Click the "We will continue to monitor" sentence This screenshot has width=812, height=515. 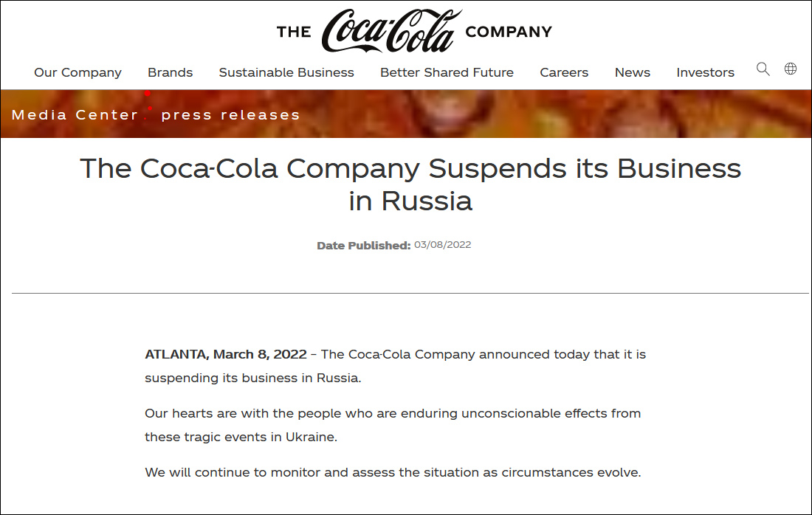[393, 472]
